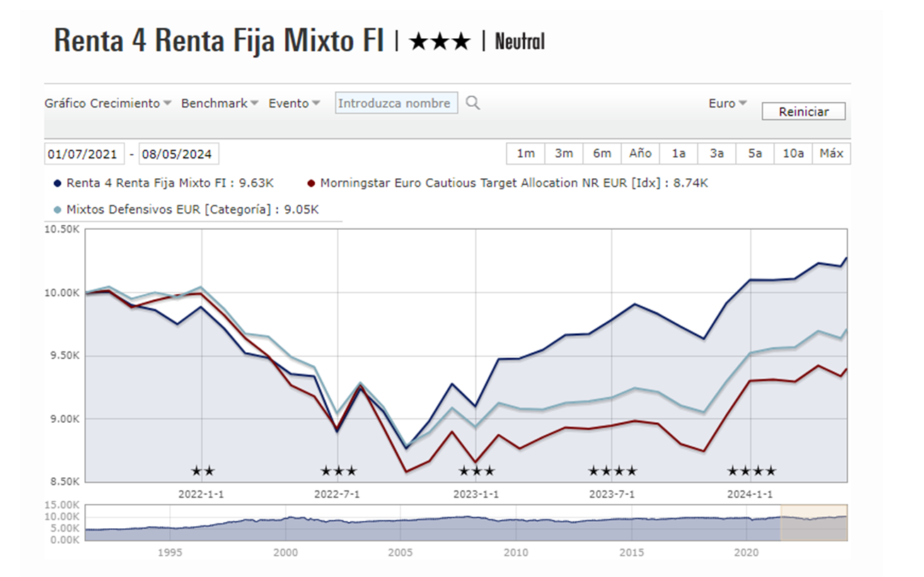Click the fund title Renta 4 Renta Fija Mixto FI
Image resolution: width=924 pixels, height=577 pixels.
pos(219,41)
